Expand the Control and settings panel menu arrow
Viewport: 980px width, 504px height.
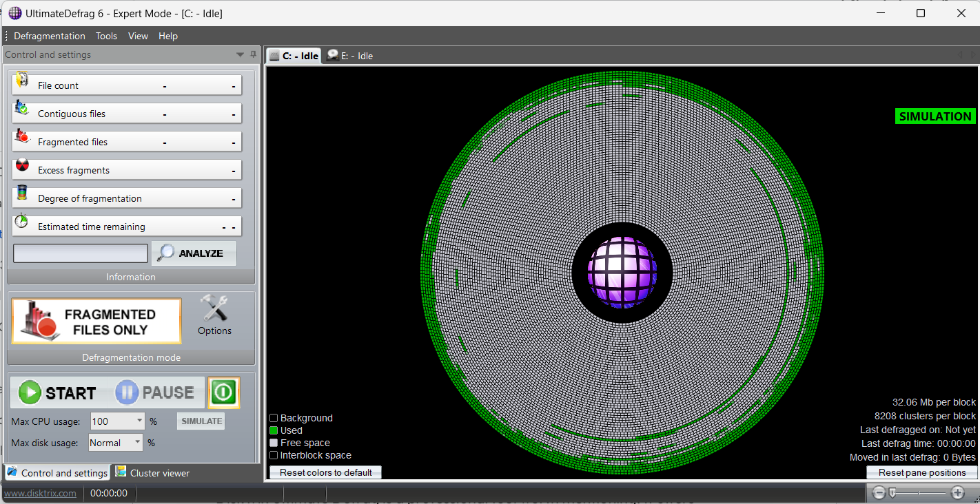pos(240,54)
